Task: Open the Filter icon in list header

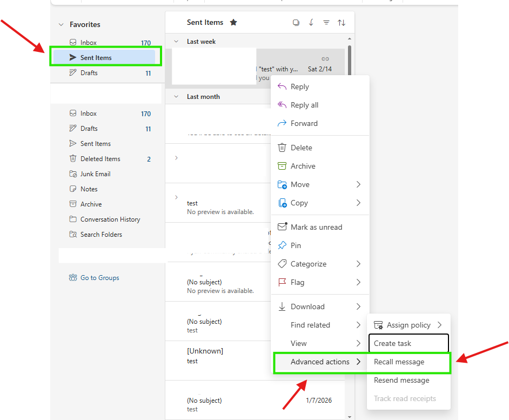Action: coord(326,22)
